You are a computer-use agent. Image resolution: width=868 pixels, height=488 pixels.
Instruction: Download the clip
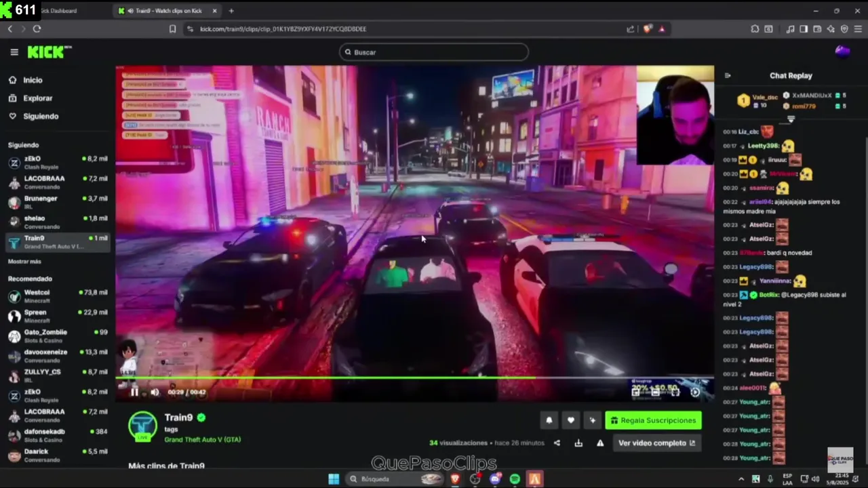coord(578,443)
